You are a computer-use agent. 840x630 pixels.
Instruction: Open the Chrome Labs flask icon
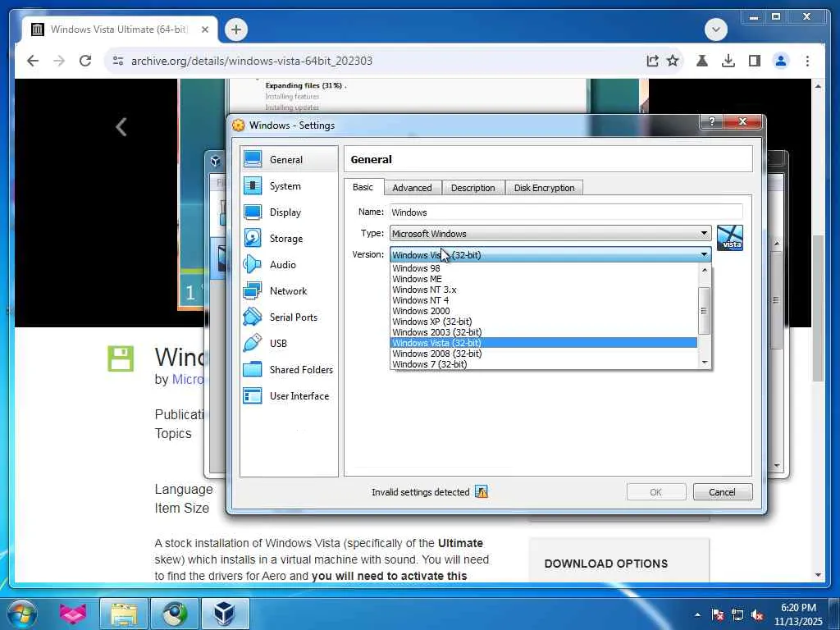click(702, 61)
